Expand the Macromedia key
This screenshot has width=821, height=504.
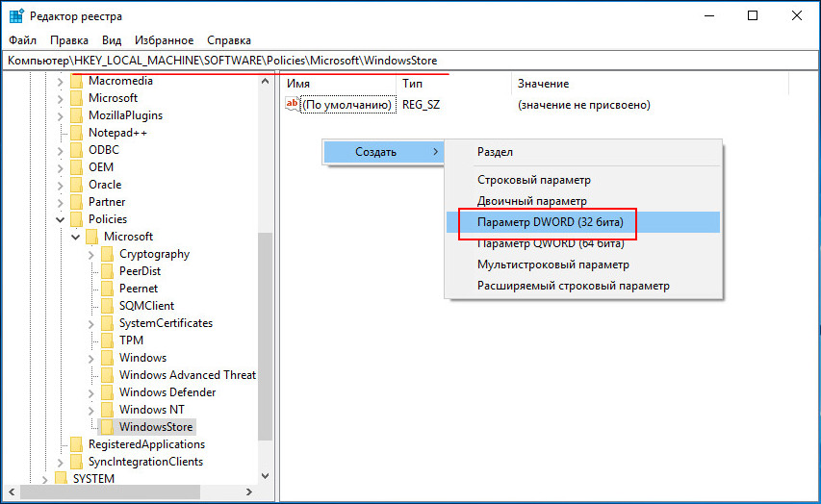click(61, 82)
